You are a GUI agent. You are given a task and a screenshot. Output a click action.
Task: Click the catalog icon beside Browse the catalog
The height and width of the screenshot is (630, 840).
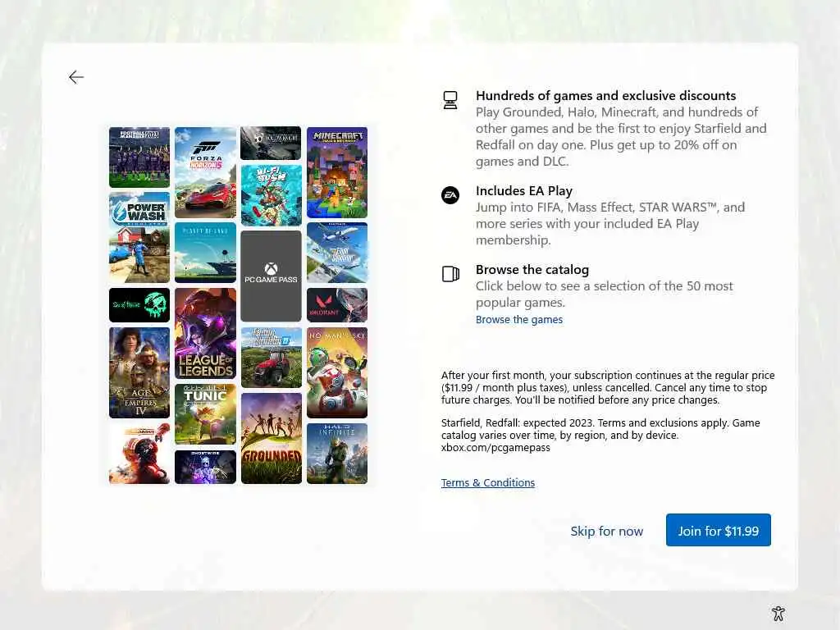pyautogui.click(x=450, y=274)
